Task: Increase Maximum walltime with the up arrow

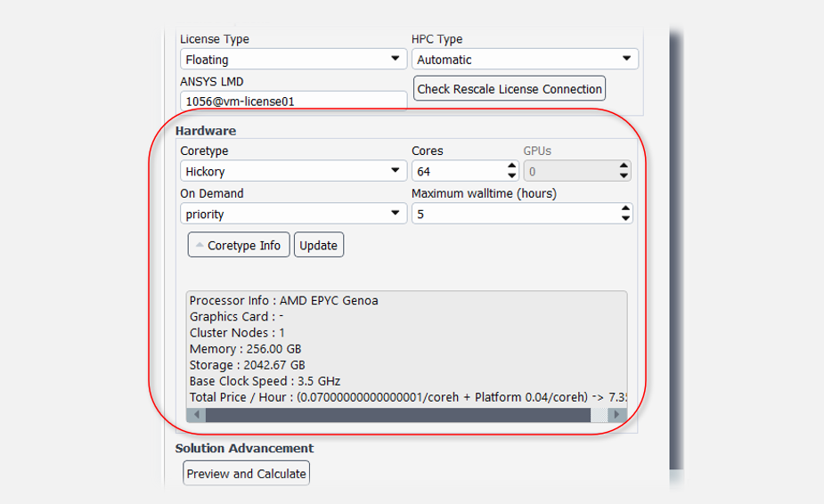Action: [625, 208]
